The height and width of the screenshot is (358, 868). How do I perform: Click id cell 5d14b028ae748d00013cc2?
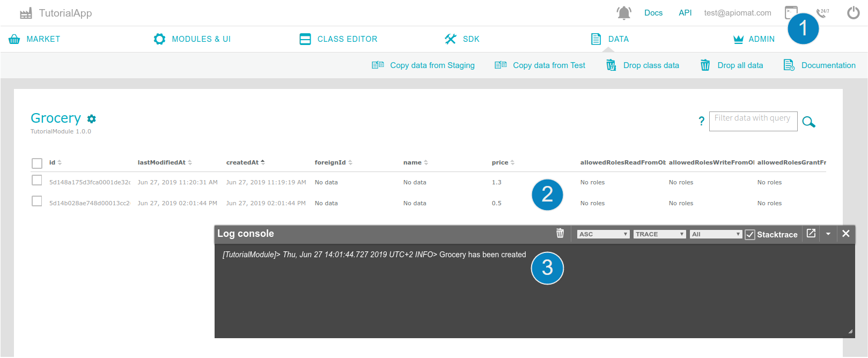coord(90,203)
